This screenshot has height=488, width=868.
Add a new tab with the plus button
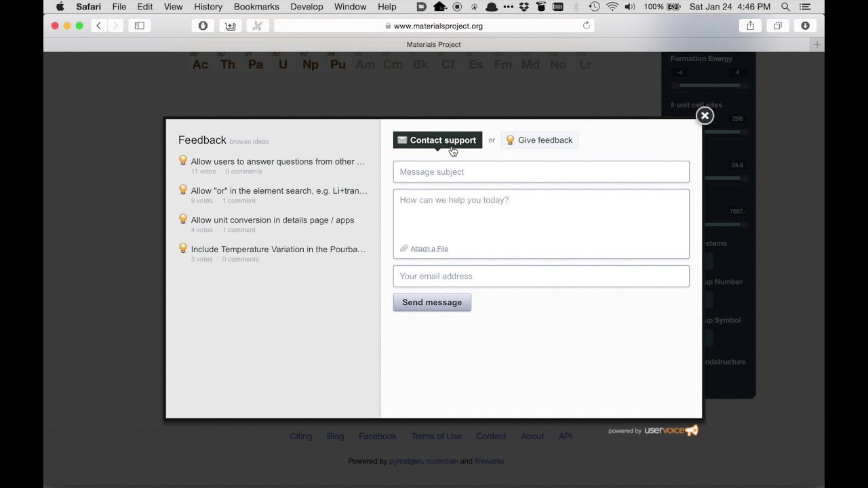tap(817, 45)
